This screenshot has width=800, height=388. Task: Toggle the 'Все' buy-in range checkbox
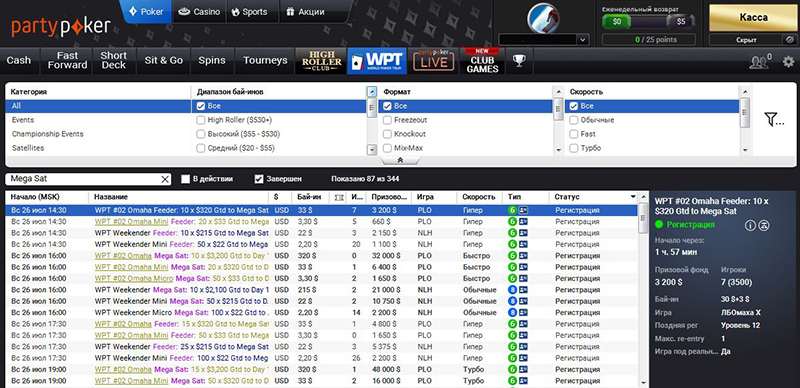tap(201, 106)
